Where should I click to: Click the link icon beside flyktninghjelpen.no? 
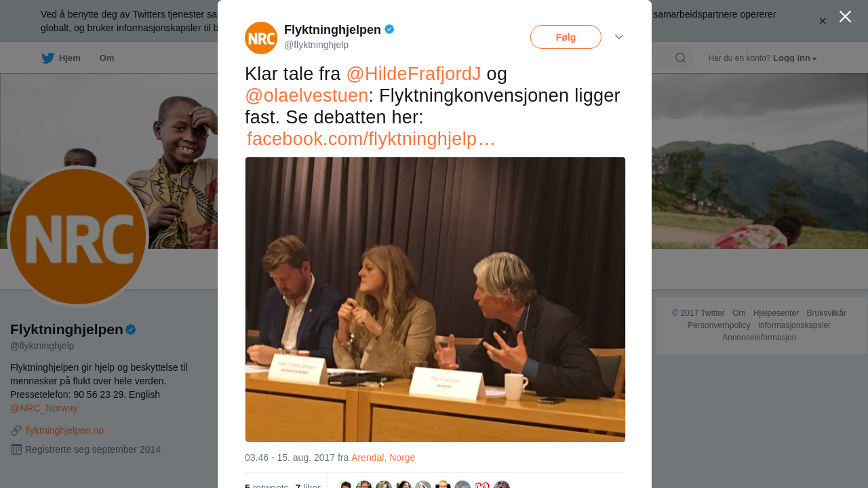[x=16, y=430]
